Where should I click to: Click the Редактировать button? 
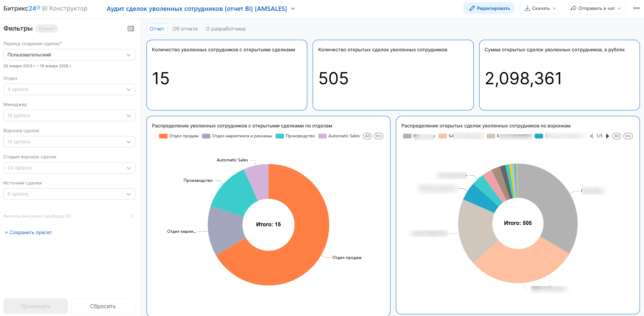[489, 8]
